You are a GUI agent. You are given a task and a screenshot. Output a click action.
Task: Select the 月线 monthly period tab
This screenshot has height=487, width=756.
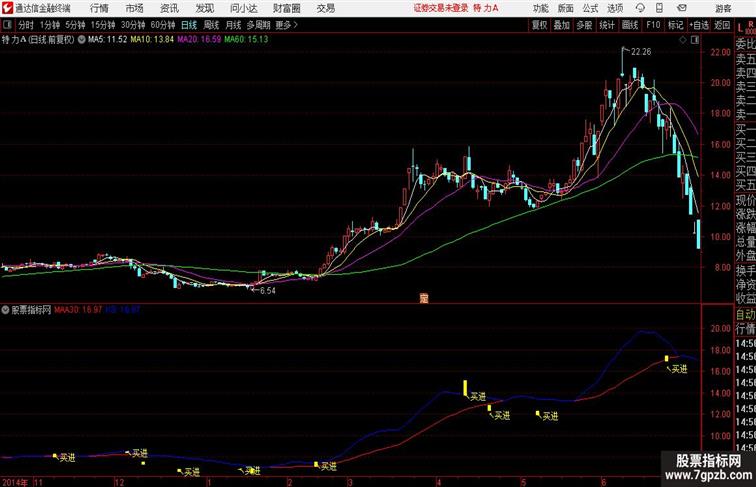[x=233, y=25]
